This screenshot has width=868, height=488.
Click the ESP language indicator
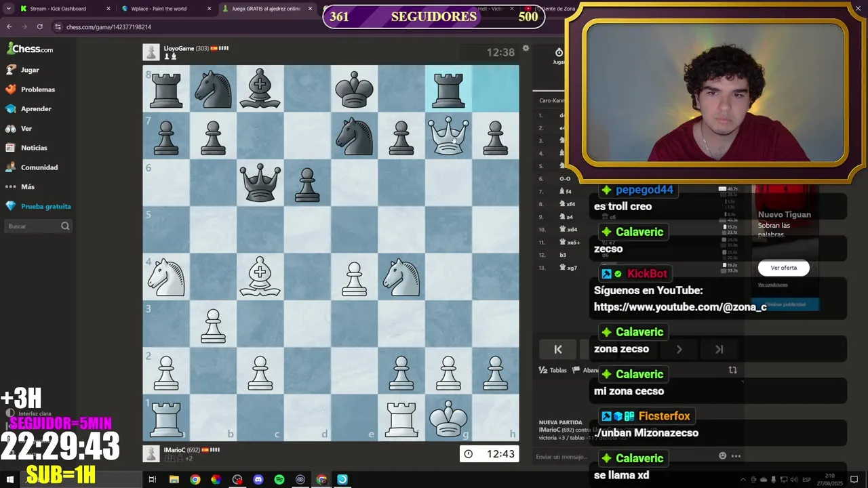[x=808, y=479]
